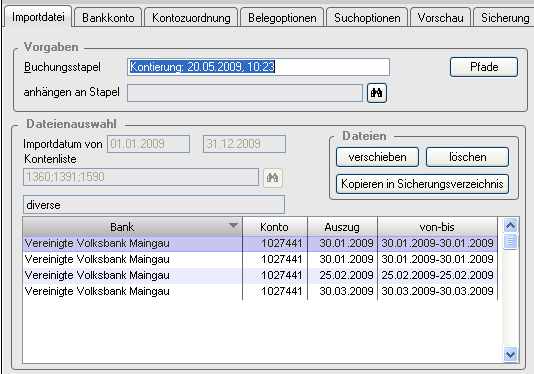
Task: Select the highlighted first Vereinigte Volksbank Maingau row
Action: tap(260, 244)
